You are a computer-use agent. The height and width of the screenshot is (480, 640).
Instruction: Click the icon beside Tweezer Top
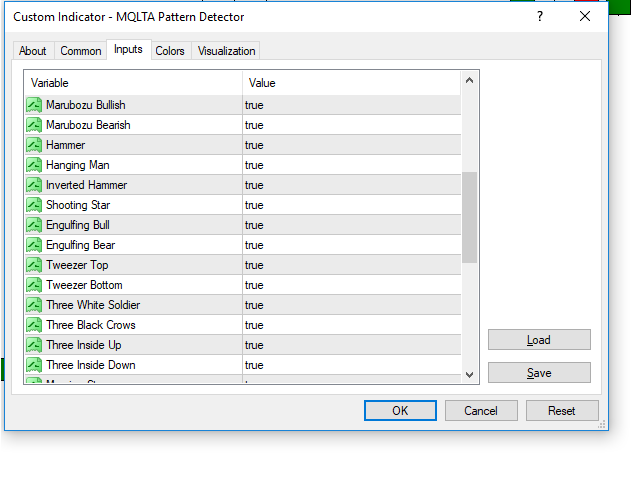(34, 265)
